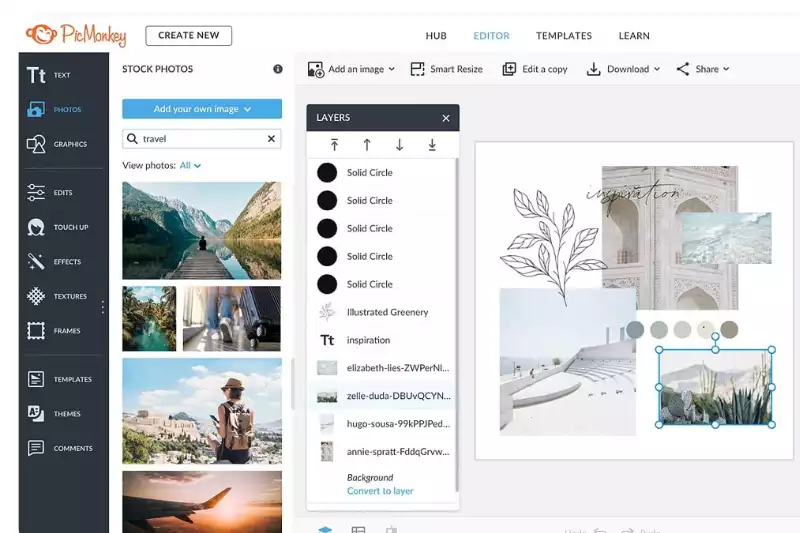Clear the travel search text
Screen dimensions: 800x533
(271, 138)
